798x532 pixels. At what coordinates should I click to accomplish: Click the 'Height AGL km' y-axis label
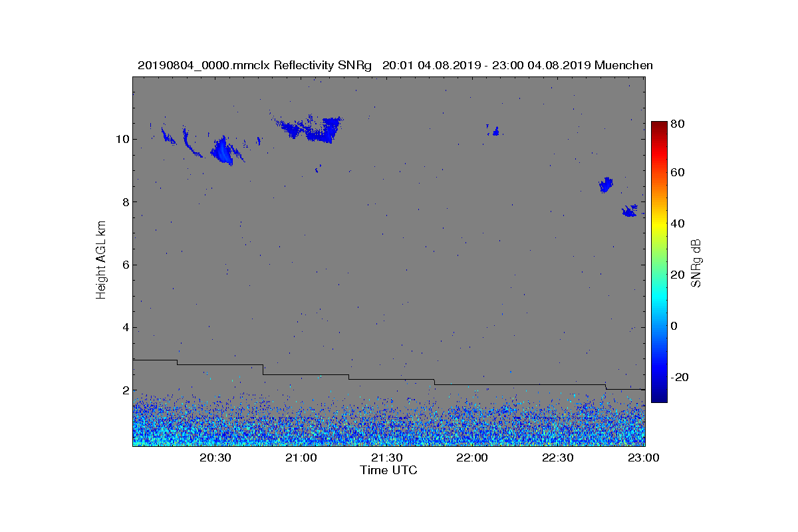point(102,261)
